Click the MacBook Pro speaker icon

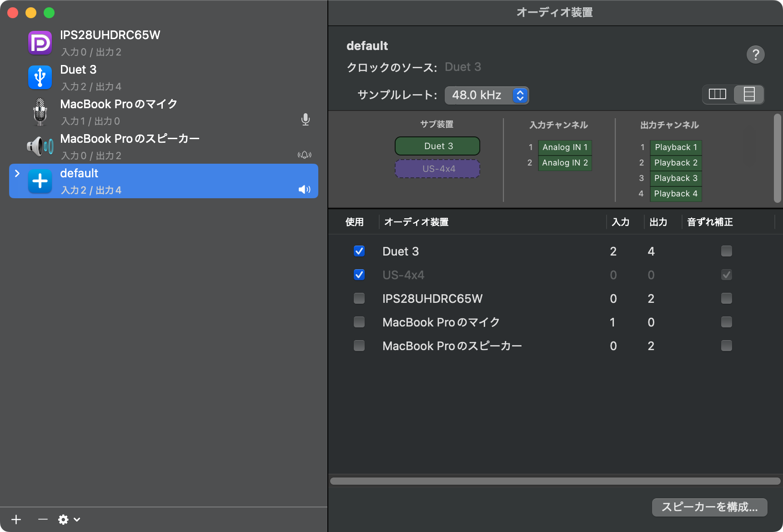coord(40,146)
